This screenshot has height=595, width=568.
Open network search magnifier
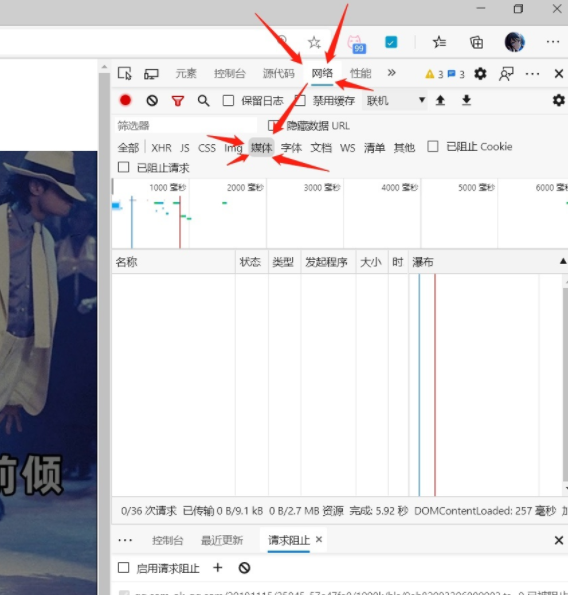(x=203, y=101)
